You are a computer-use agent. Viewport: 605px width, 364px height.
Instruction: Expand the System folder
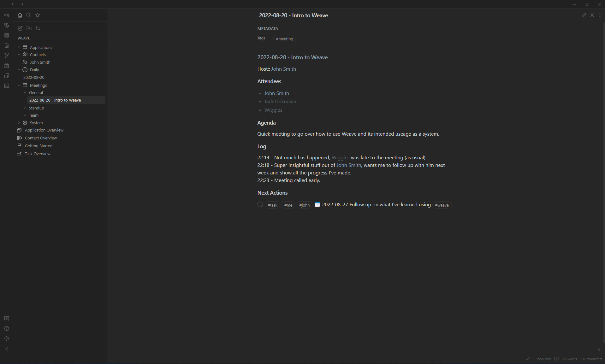click(19, 123)
